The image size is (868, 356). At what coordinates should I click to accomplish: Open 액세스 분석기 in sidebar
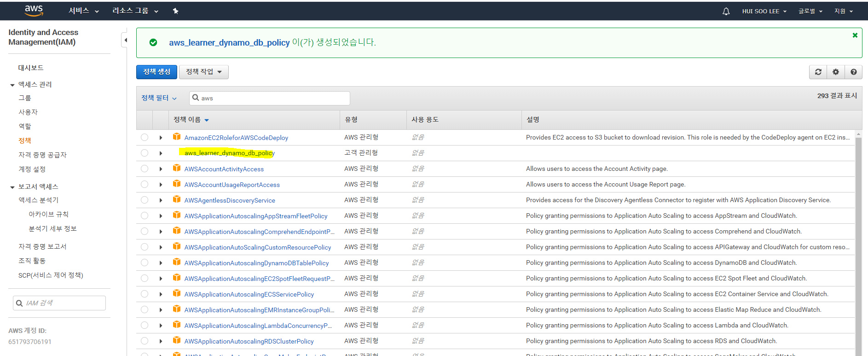pyautogui.click(x=39, y=200)
